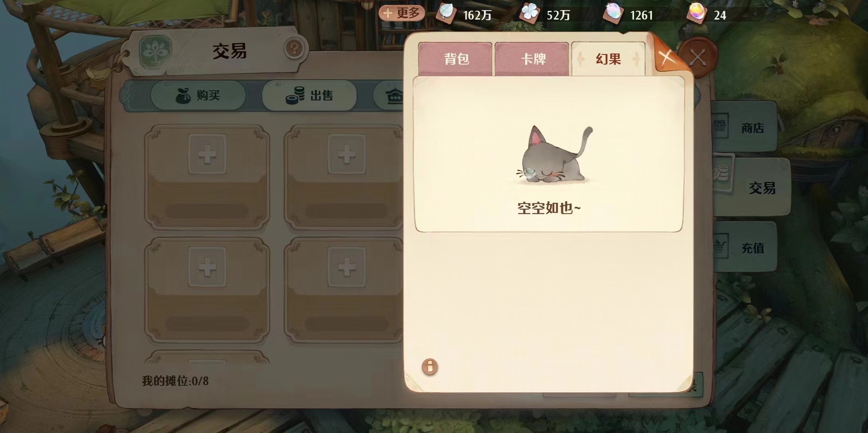The image size is (868, 433).
Task: Open the 购买 buy section
Action: coord(198,96)
